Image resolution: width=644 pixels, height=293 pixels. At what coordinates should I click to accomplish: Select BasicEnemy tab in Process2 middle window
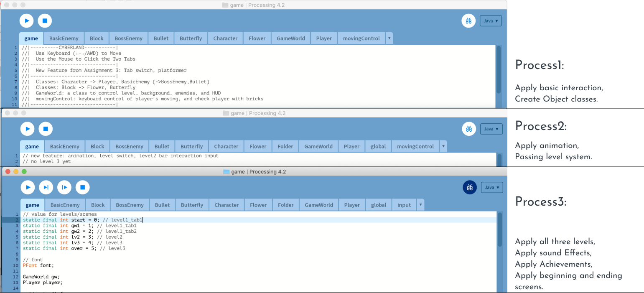[x=65, y=146]
